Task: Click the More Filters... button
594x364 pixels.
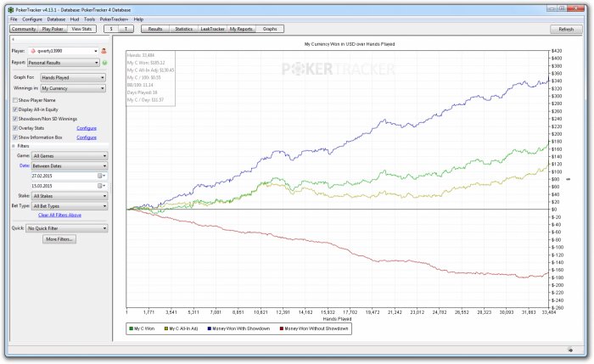Action: tap(59, 239)
